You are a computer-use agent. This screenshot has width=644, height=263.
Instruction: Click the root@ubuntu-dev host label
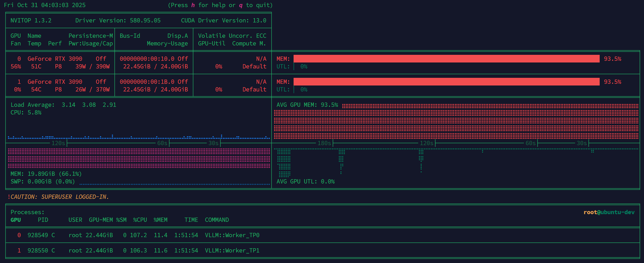(609, 212)
